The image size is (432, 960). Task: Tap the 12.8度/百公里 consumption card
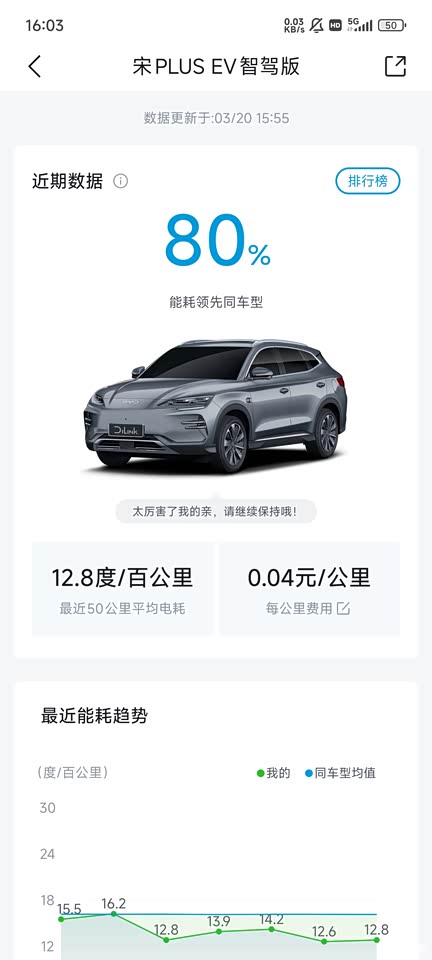(122, 589)
